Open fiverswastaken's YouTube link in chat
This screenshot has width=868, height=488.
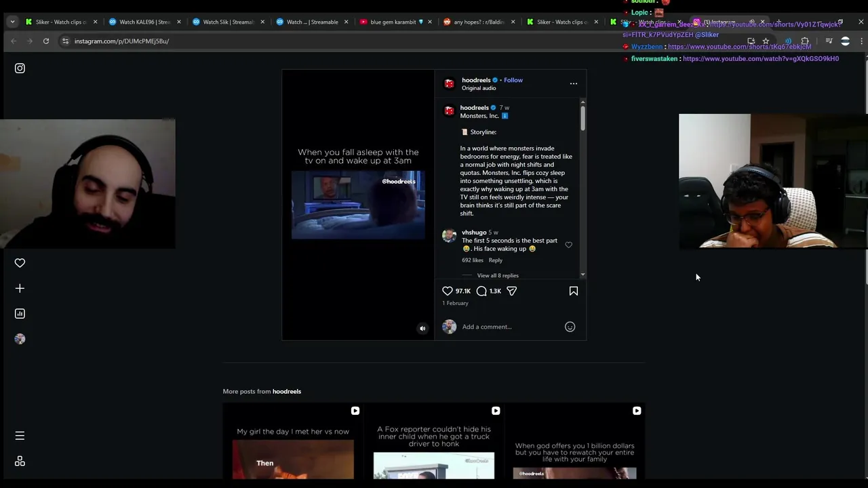coord(761,59)
